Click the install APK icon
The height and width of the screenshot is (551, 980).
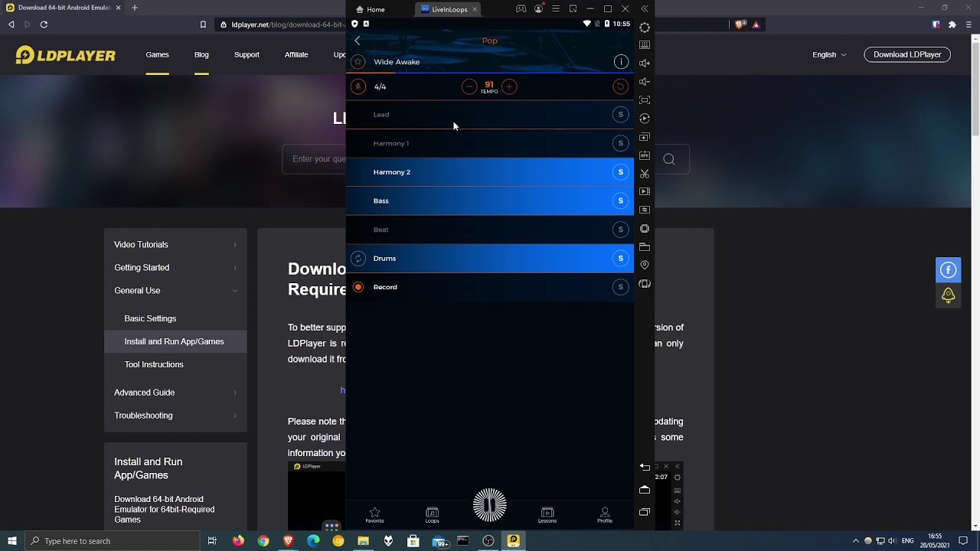tap(645, 155)
